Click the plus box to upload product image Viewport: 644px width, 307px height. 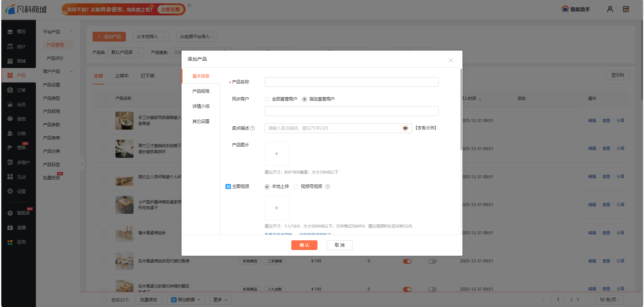coord(277,154)
